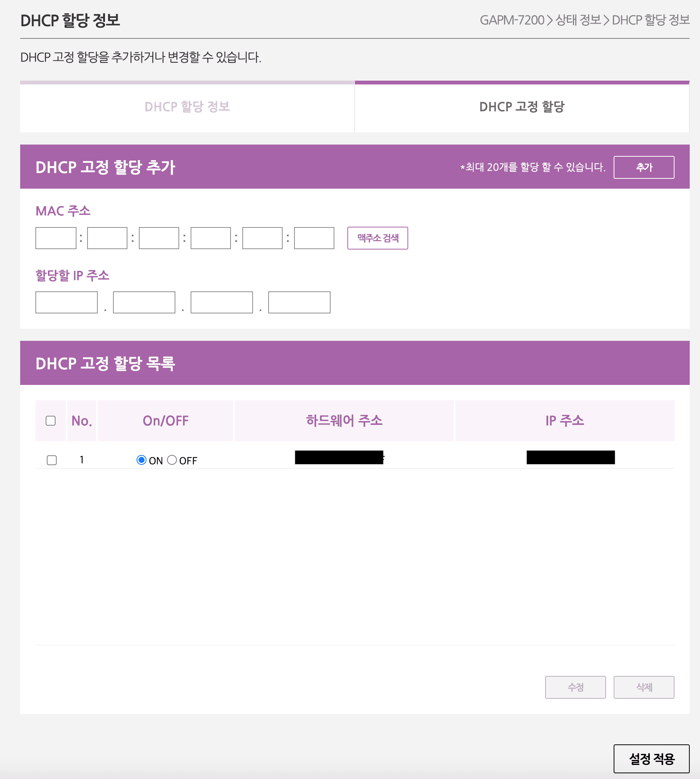Screen dimensions: 700x779
Task: Click the 하드웨어 주소 column header
Action: coord(344,421)
